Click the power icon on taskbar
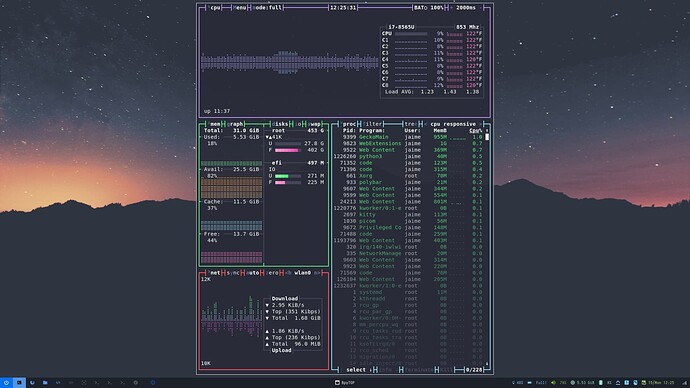690x388 pixels. pos(6,383)
